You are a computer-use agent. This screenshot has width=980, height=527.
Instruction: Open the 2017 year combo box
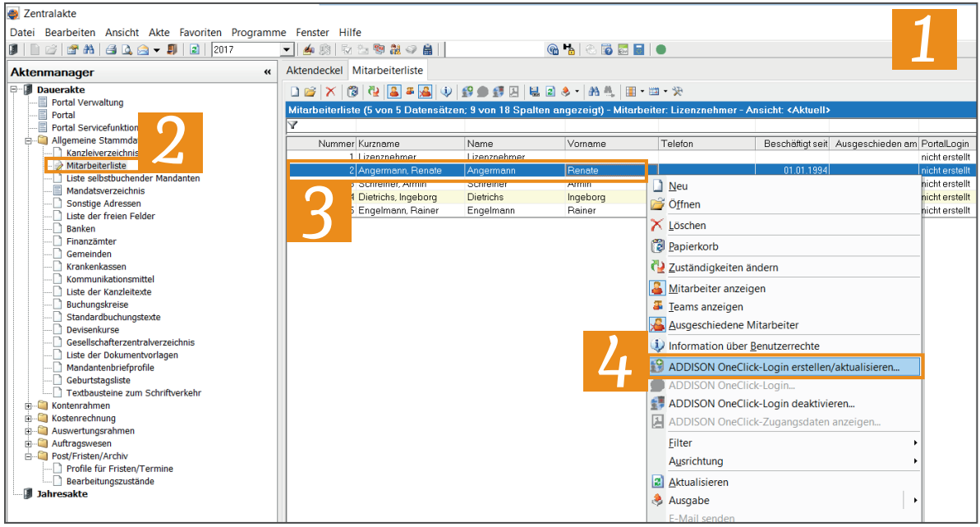[287, 49]
